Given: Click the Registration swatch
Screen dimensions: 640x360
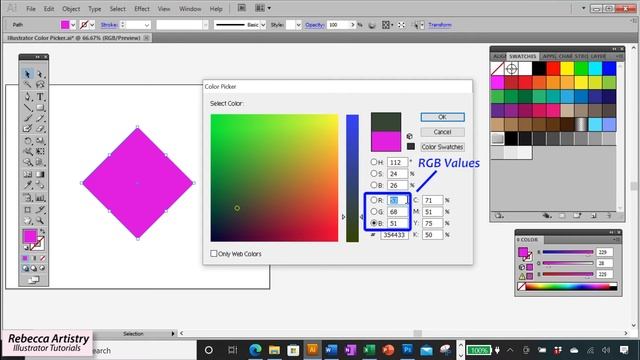Looking at the screenshot, I should point(511,69).
